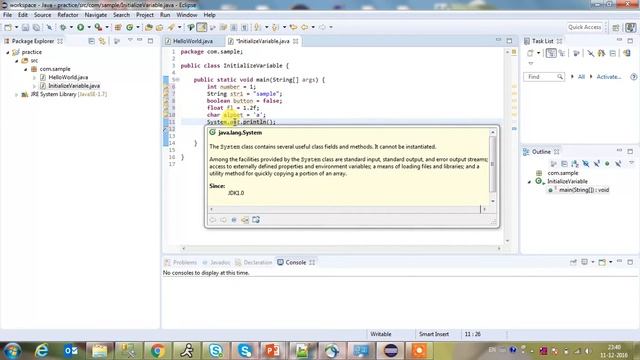Select the Java perspective button
The image size is (640, 360).
630,27
